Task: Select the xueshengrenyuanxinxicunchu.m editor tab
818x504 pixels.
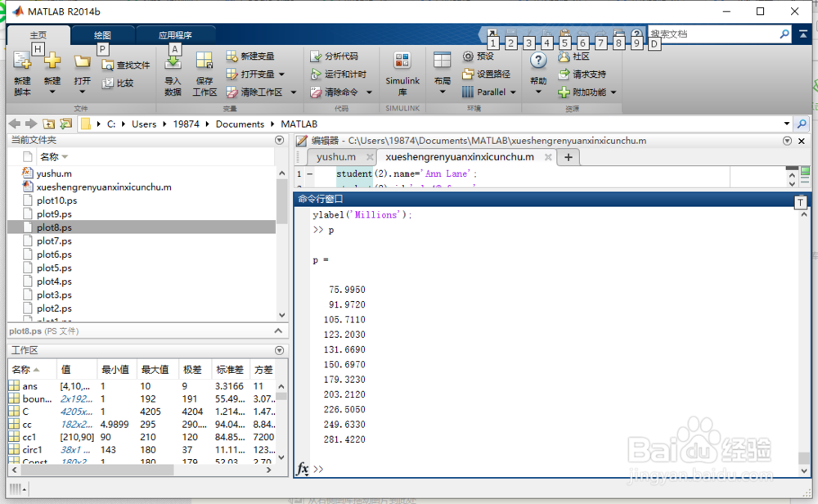Action: [460, 156]
